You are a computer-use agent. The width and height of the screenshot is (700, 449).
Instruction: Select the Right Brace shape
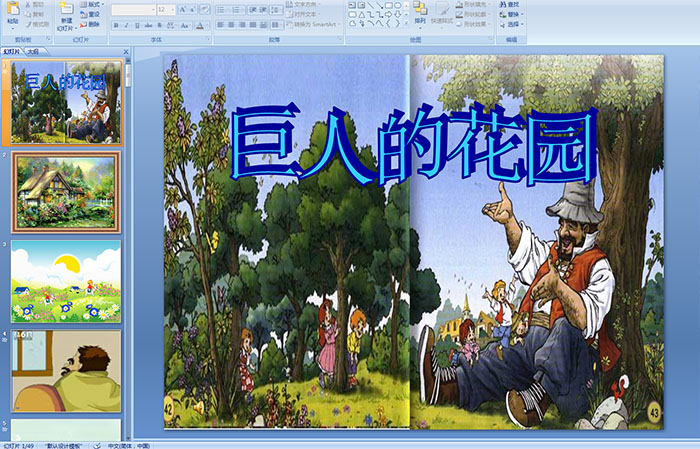coord(398,23)
